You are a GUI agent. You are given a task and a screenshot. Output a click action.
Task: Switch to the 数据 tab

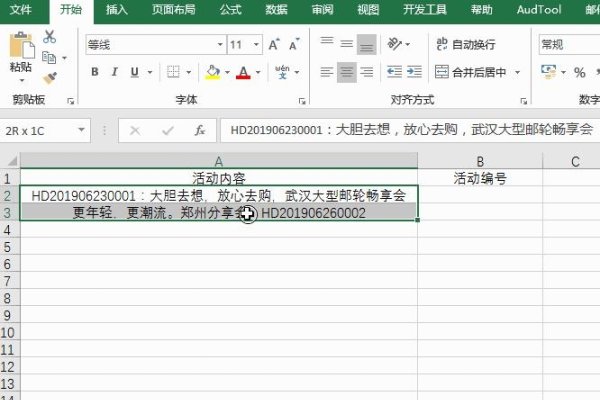coord(277,9)
